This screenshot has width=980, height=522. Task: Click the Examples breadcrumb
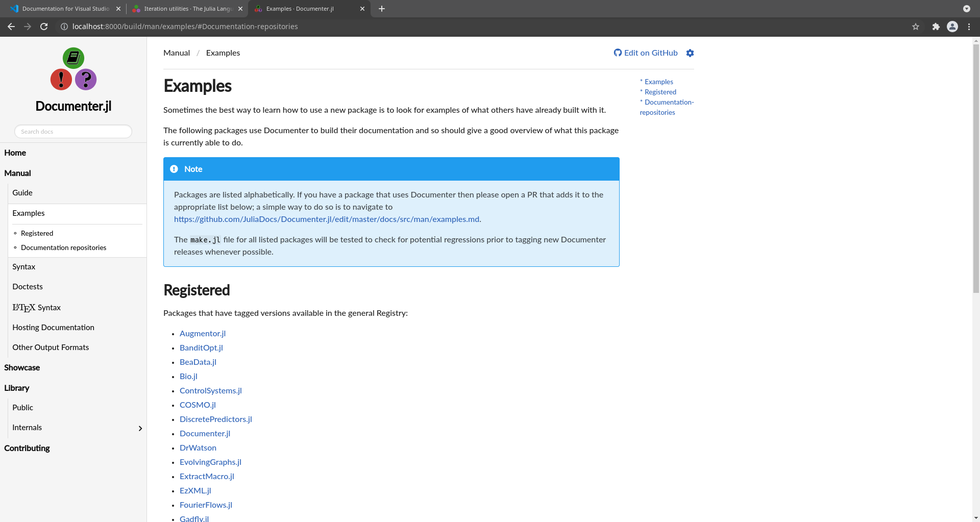click(223, 53)
